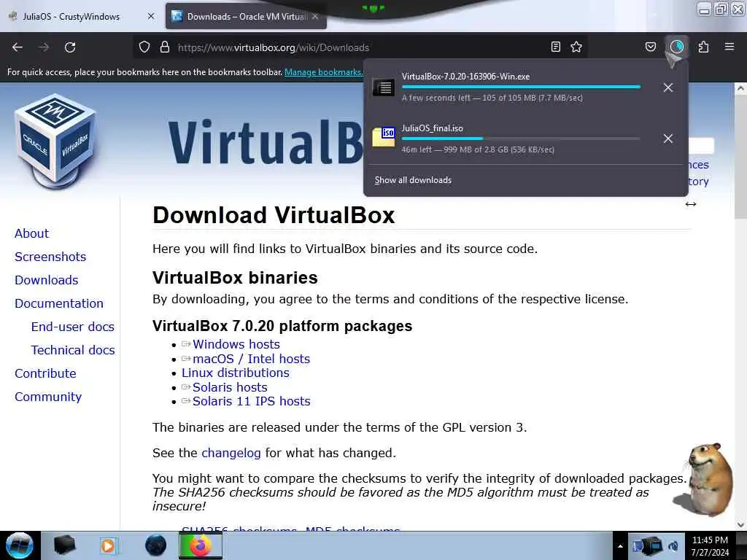The height and width of the screenshot is (560, 747).
Task: Reload the page with the refresh icon
Action: click(70, 47)
